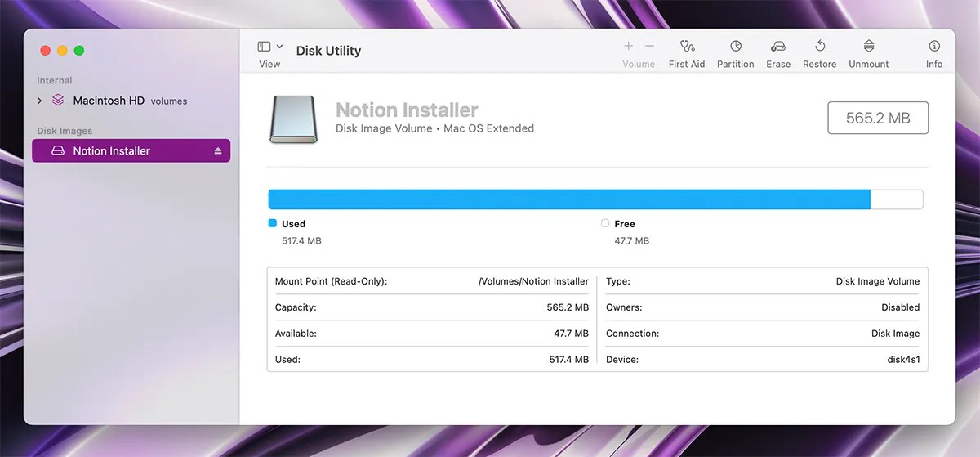Click the Disk Image Volume type value
Image resolution: width=980 pixels, height=457 pixels.
click(x=878, y=281)
